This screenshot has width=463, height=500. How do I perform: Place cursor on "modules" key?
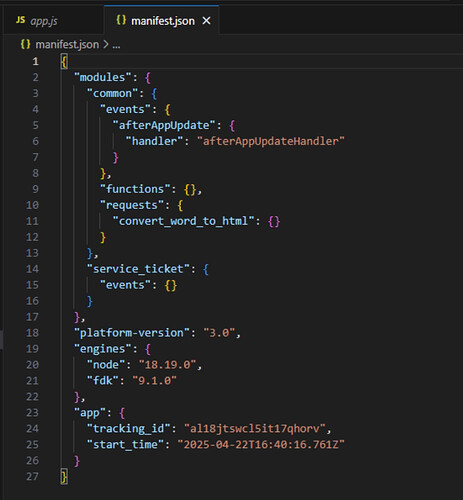pyautogui.click(x=102, y=77)
